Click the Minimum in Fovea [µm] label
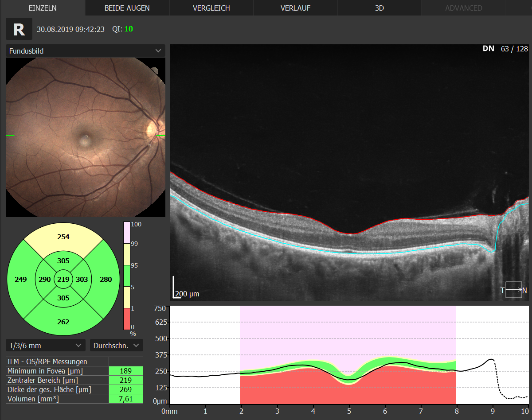 (x=57, y=371)
